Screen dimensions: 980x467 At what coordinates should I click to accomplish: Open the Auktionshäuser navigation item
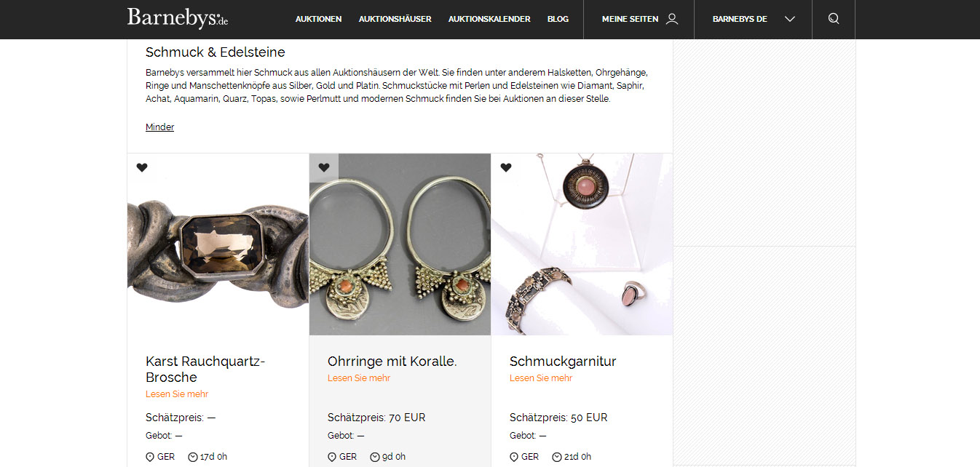[x=395, y=19]
